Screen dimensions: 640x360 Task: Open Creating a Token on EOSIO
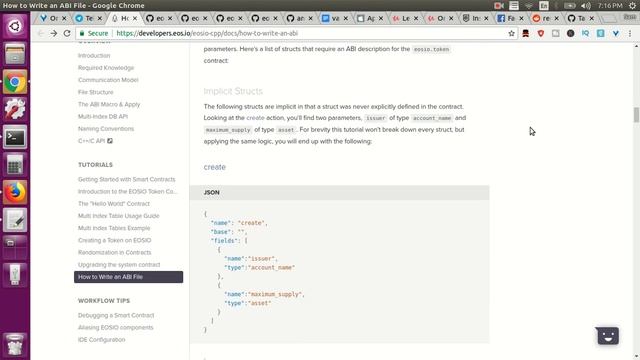click(x=114, y=240)
